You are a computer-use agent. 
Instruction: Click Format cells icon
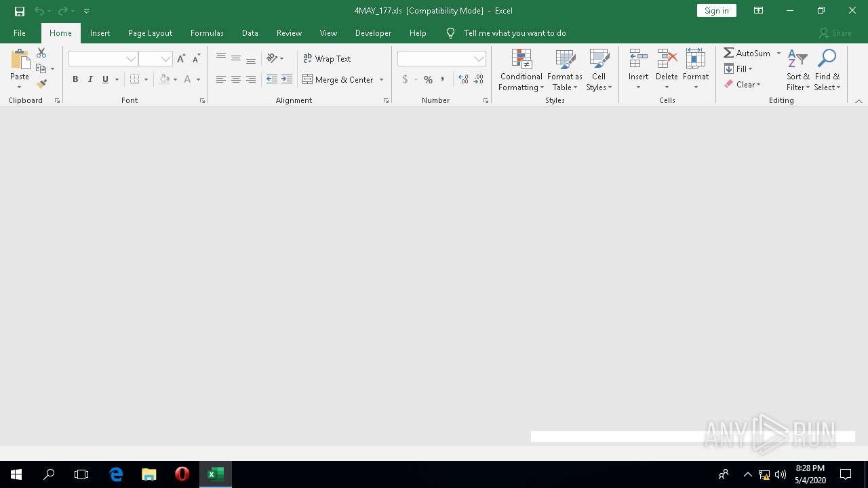click(696, 59)
